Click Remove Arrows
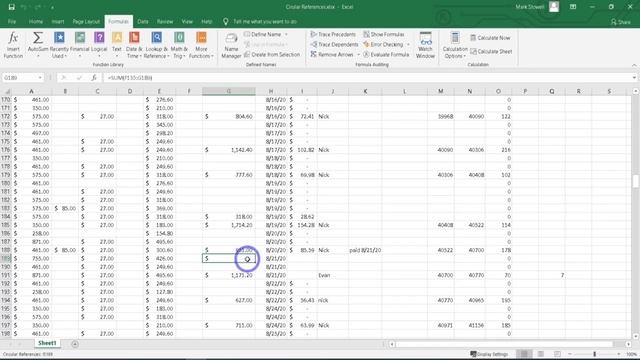The image size is (640, 360). coord(331,54)
